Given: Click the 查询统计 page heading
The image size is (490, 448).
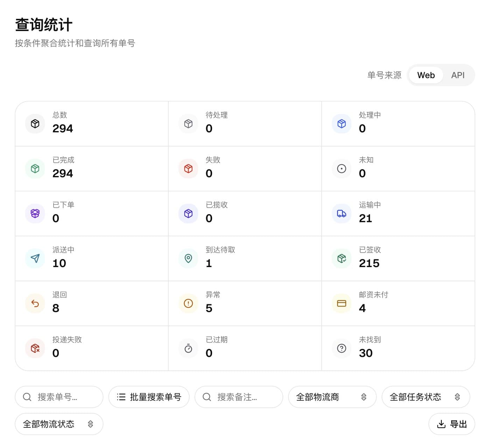Looking at the screenshot, I should click(44, 25).
